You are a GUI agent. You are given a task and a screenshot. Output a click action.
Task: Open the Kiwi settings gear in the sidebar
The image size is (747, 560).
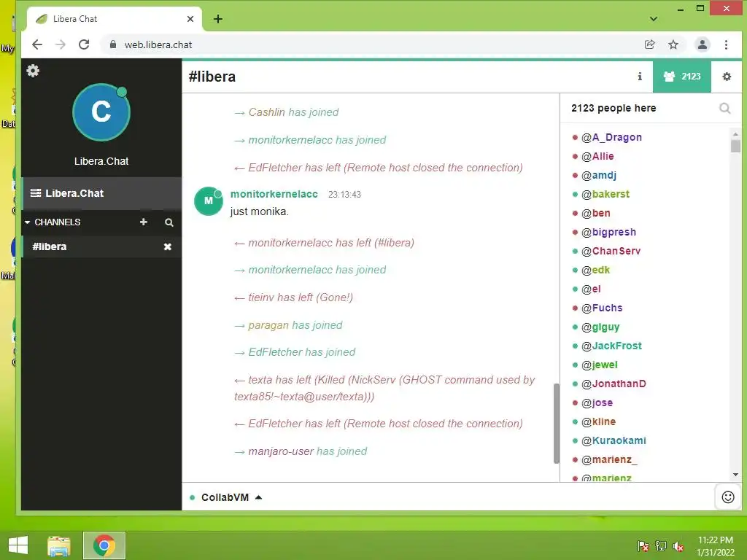pyautogui.click(x=33, y=71)
